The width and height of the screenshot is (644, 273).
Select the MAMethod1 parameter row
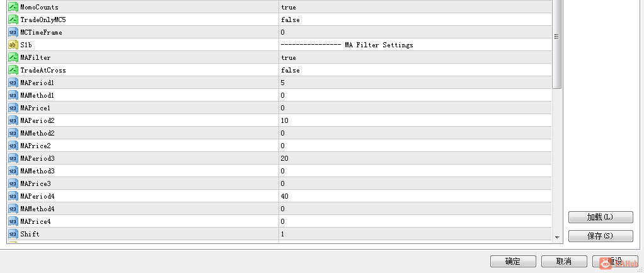279,95
